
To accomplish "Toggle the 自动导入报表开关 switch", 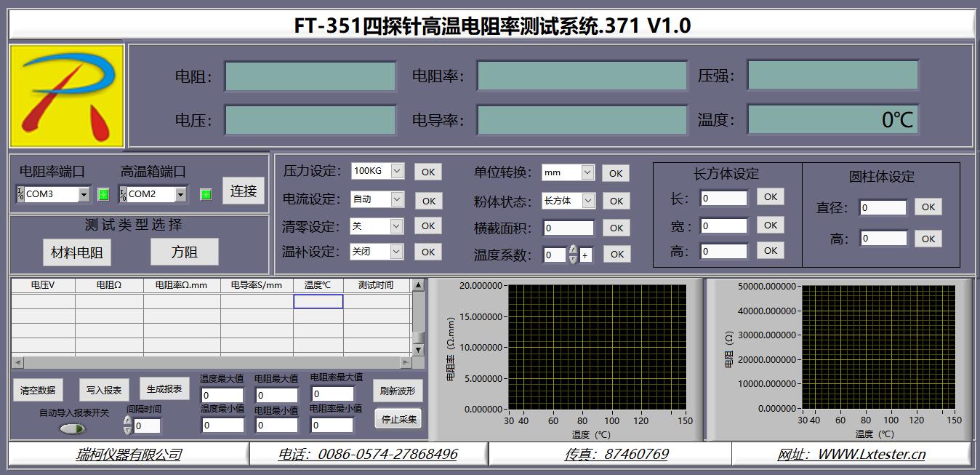I will [x=72, y=428].
